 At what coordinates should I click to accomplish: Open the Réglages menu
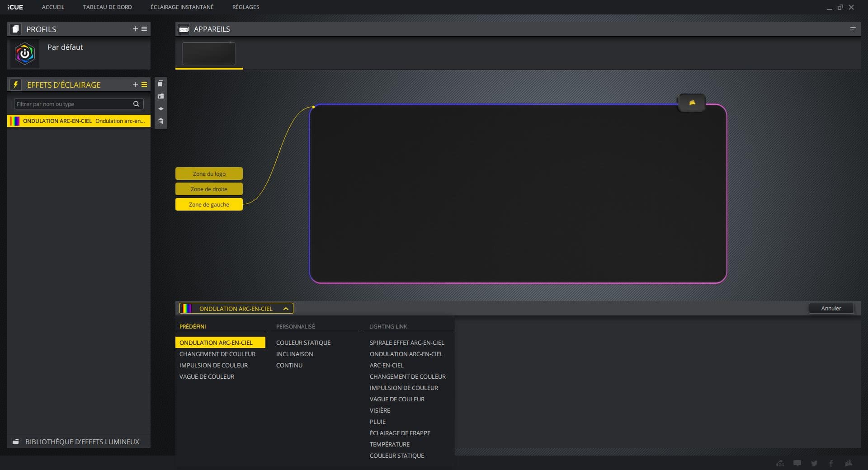coord(245,7)
